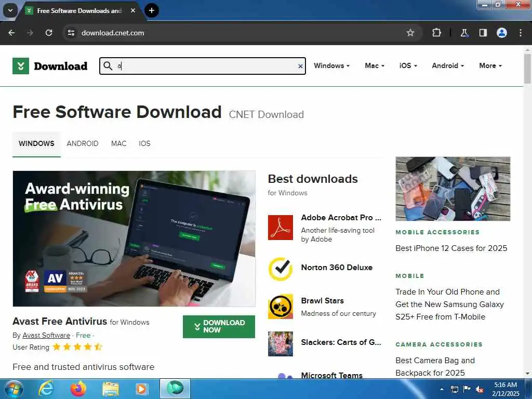The image size is (532, 399).
Task: Switch to the IOS platform tab
Action: pyautogui.click(x=144, y=143)
